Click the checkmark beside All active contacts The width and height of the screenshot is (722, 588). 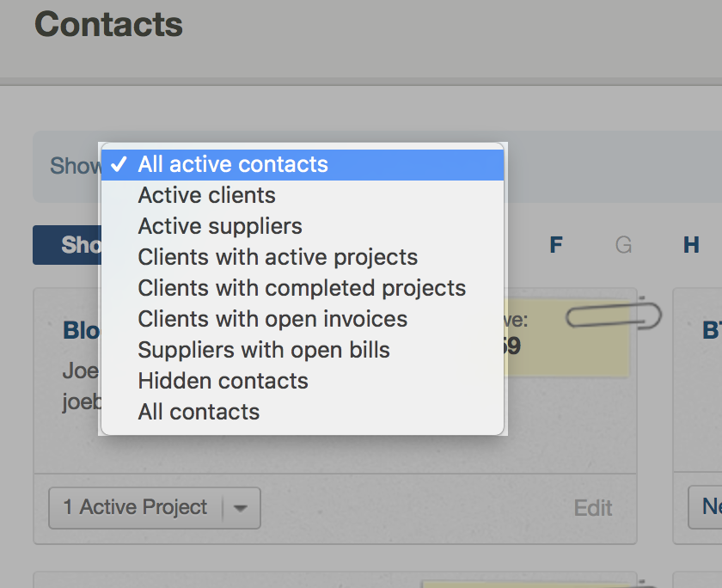[119, 163]
